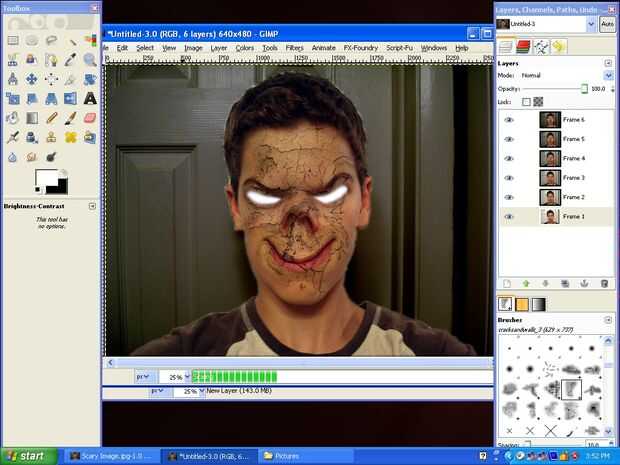Select the Pencil tool
Viewport: 620px width, 465px height.
pos(51,118)
